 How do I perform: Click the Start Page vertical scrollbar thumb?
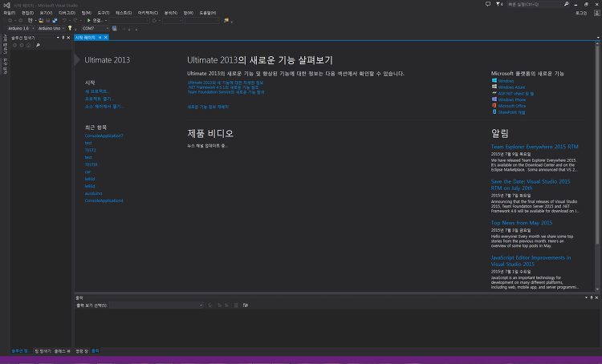click(x=597, y=145)
